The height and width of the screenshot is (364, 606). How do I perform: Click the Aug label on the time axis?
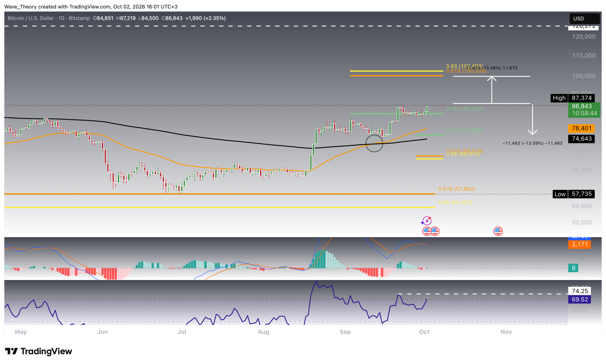point(263,332)
